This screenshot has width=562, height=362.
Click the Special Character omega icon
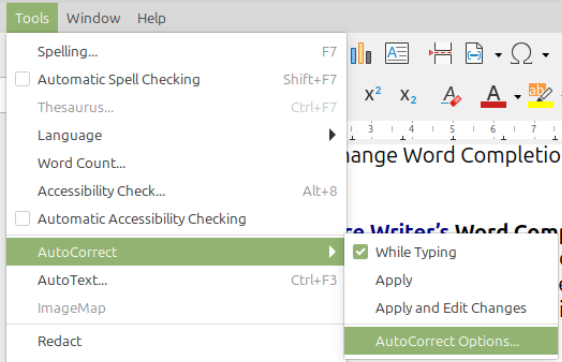[x=521, y=54]
